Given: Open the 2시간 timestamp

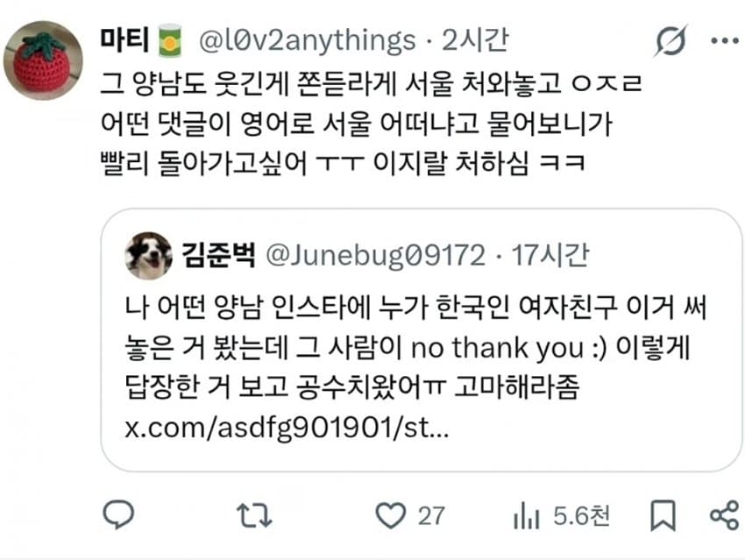Looking at the screenshot, I should pos(476,40).
